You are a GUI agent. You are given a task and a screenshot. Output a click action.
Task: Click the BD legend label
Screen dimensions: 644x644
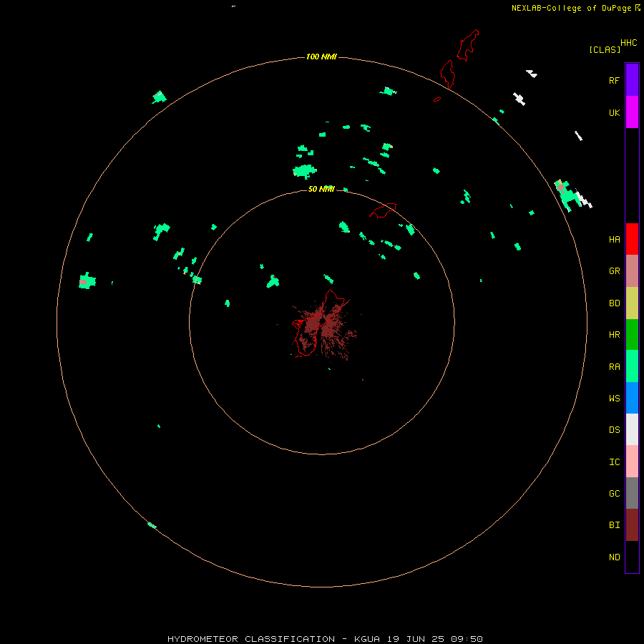(614, 303)
